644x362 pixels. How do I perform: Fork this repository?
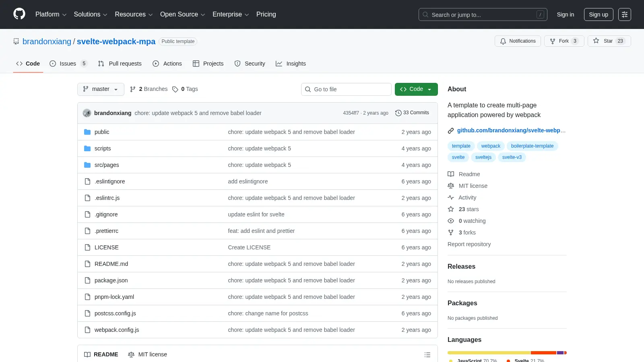[x=564, y=41]
